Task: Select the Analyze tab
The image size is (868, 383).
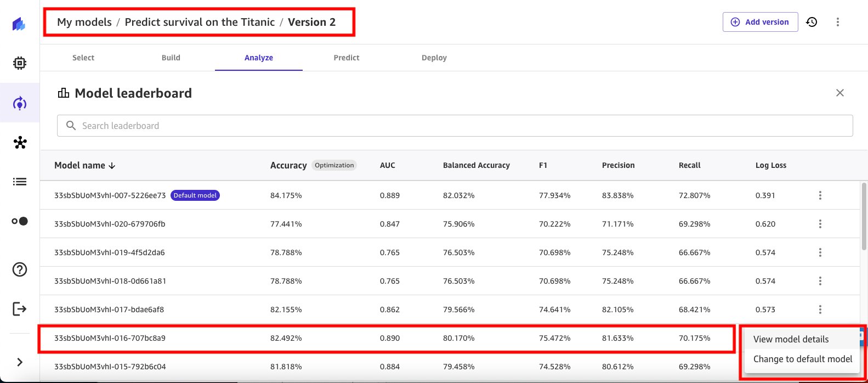Action: coord(259,58)
